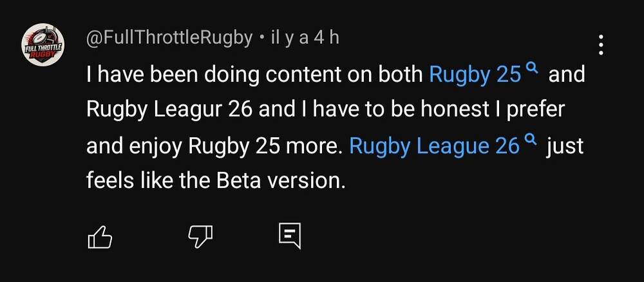
Task: Click the "and enjoy Rugby 25 more" text
Action: point(212,146)
